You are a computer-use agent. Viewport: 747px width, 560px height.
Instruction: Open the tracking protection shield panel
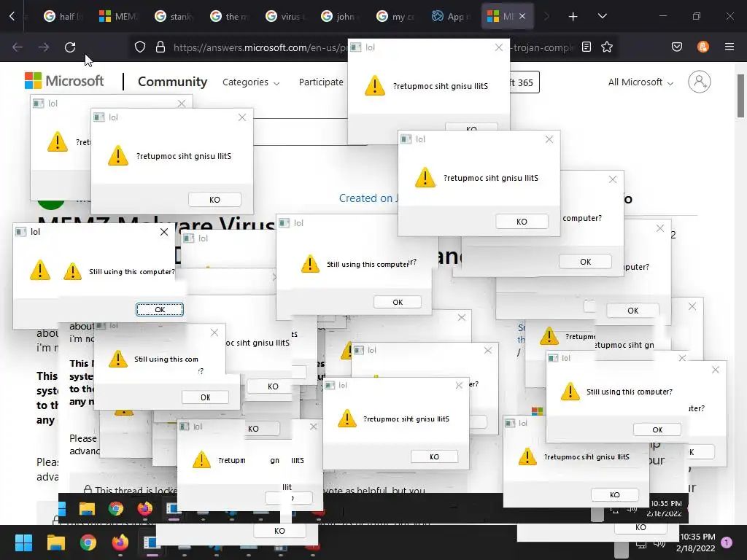pos(139,47)
